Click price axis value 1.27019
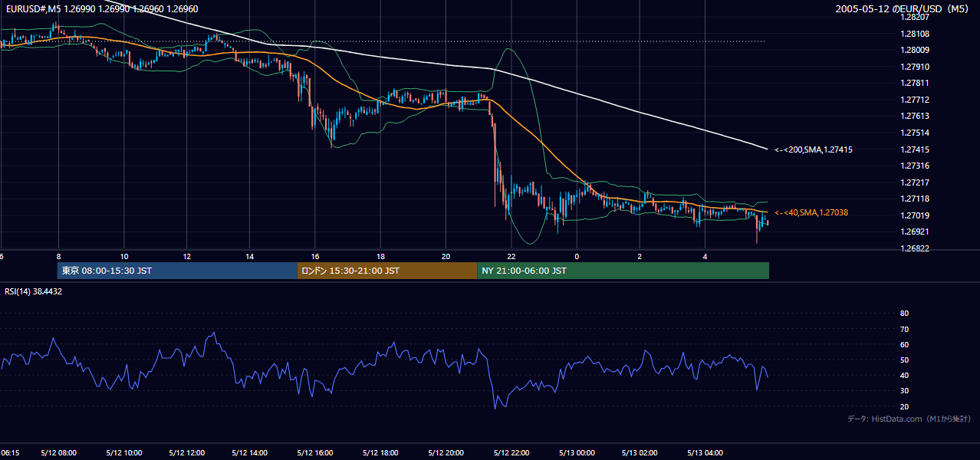 pyautogui.click(x=915, y=215)
